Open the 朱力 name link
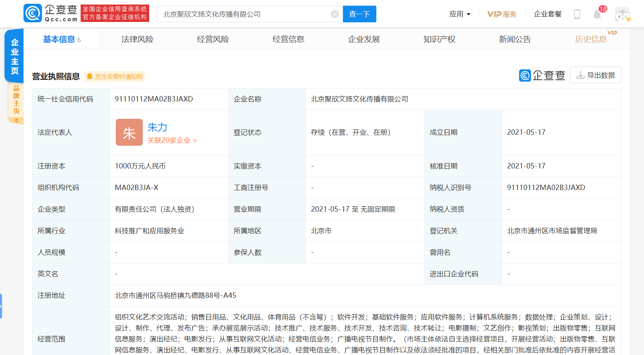644x355 pixels. (157, 127)
